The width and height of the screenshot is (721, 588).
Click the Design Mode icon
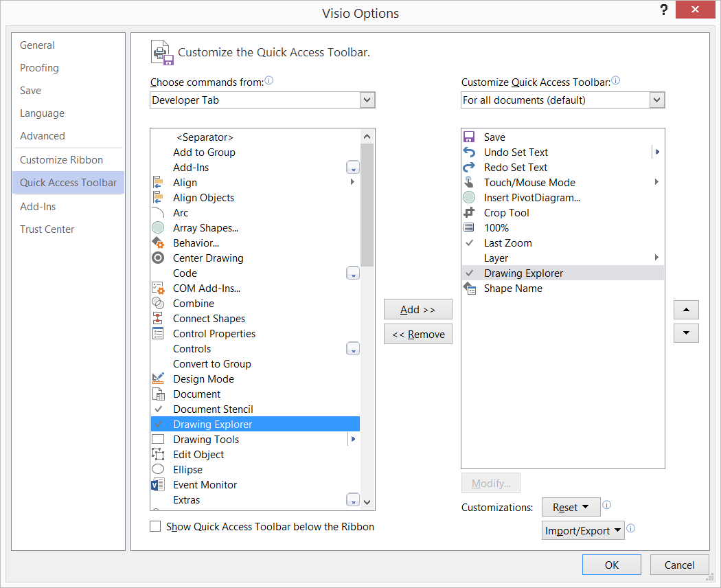pos(157,378)
